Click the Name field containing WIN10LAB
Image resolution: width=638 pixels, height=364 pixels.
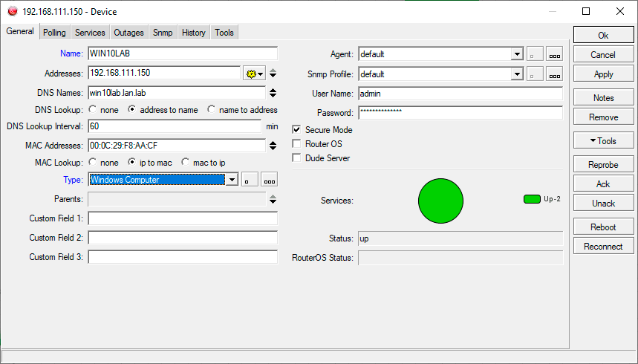tap(183, 53)
